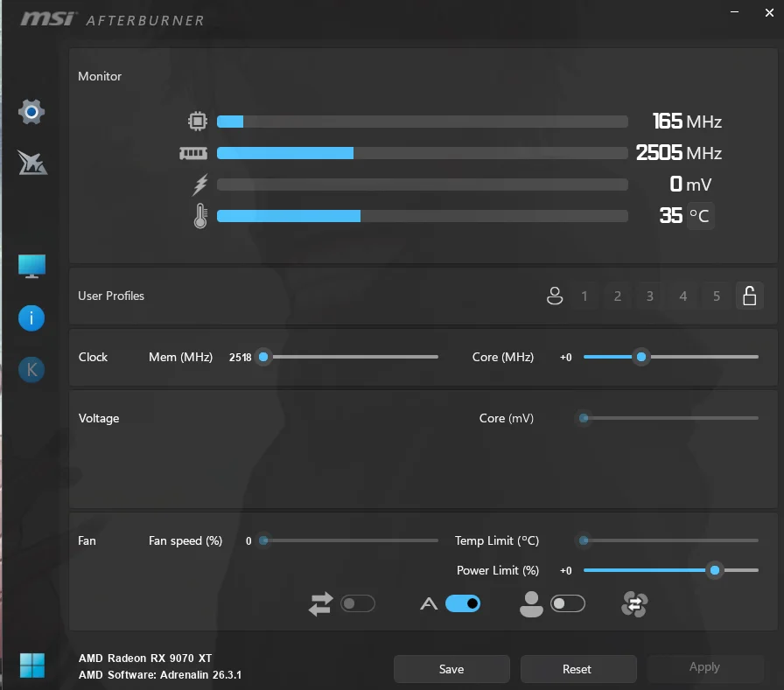Click the Fan speed 0 value

point(248,540)
